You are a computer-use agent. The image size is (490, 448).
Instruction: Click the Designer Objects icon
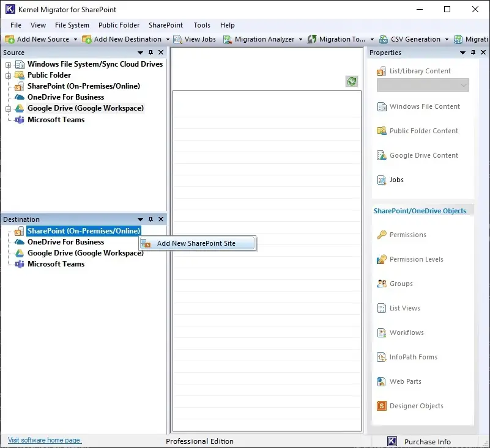click(382, 406)
